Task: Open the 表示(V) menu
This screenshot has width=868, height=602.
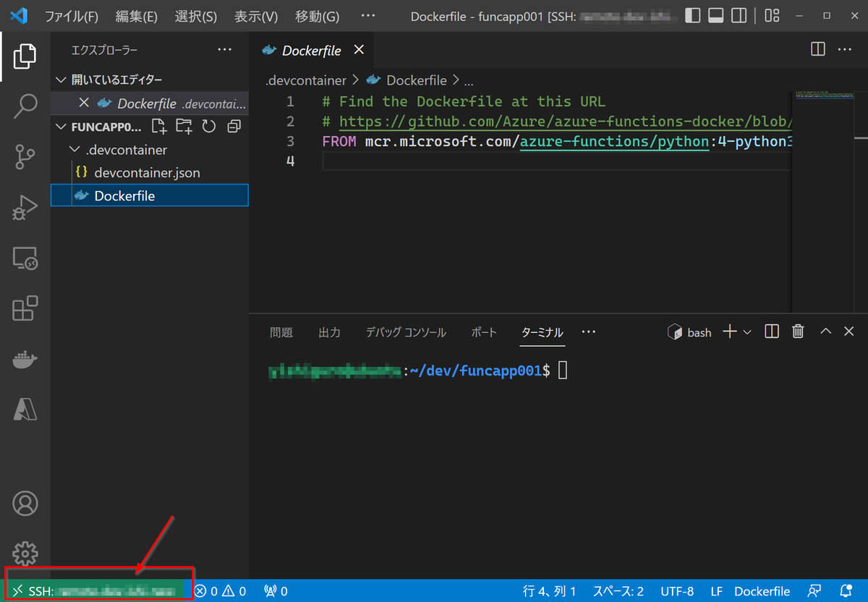Action: (x=256, y=15)
